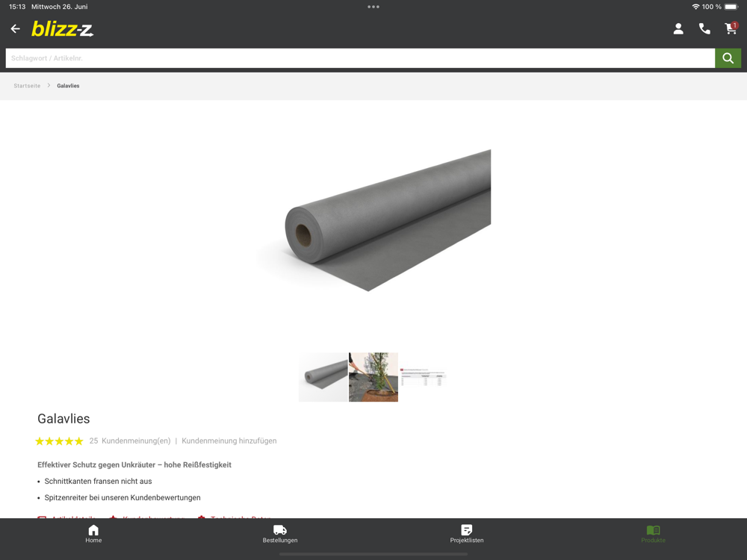Open Produkte tab in bottom bar
Screen dimensions: 747x560
(x=653, y=534)
